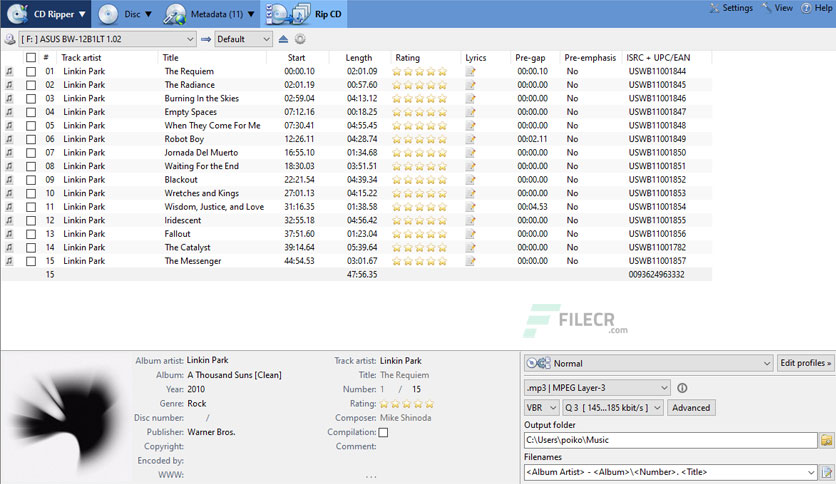
Task: Open the CD Ripper mode dropdown
Action: [x=82, y=14]
